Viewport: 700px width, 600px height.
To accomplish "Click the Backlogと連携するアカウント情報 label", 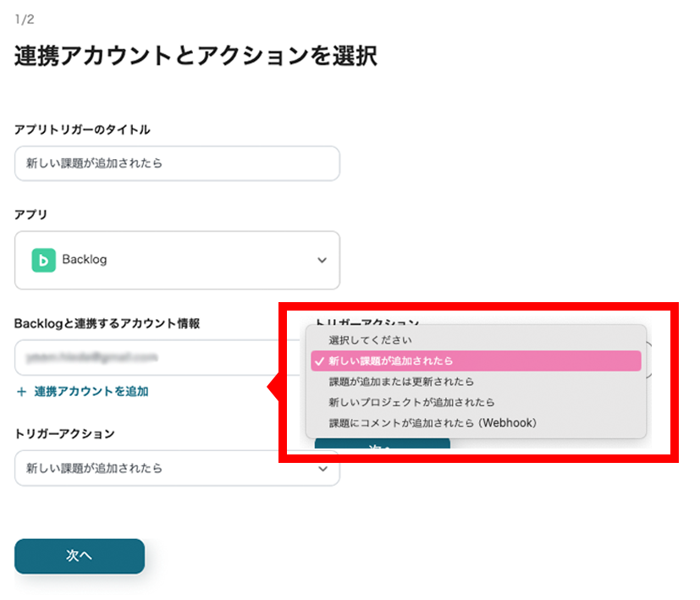I will point(107,323).
